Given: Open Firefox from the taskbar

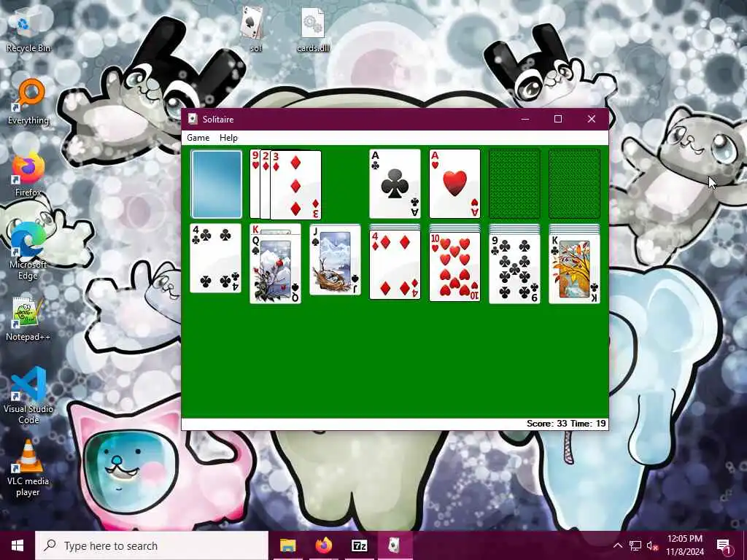Looking at the screenshot, I should pyautogui.click(x=323, y=545).
